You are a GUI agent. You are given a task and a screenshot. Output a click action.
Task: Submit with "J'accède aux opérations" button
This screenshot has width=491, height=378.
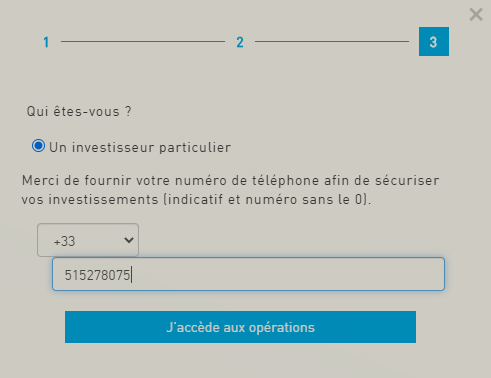pyautogui.click(x=240, y=327)
